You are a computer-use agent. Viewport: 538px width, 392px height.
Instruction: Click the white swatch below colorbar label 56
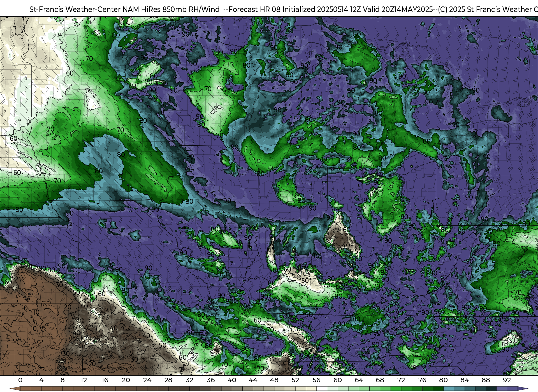click(x=322, y=389)
